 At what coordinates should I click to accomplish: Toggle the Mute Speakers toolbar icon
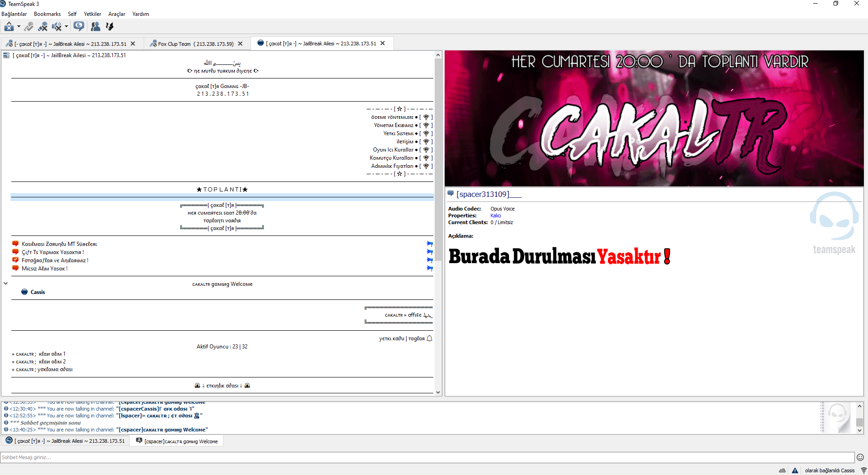[57, 27]
